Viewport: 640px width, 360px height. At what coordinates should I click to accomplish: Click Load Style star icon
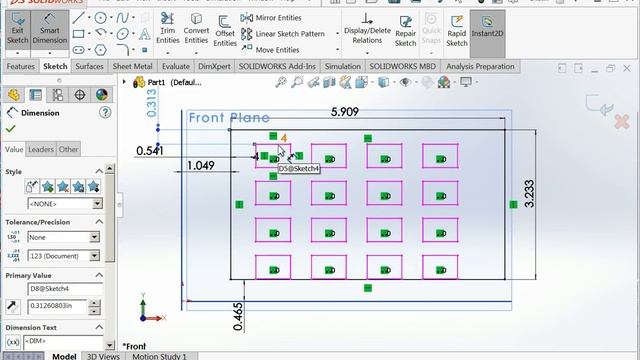[93, 187]
